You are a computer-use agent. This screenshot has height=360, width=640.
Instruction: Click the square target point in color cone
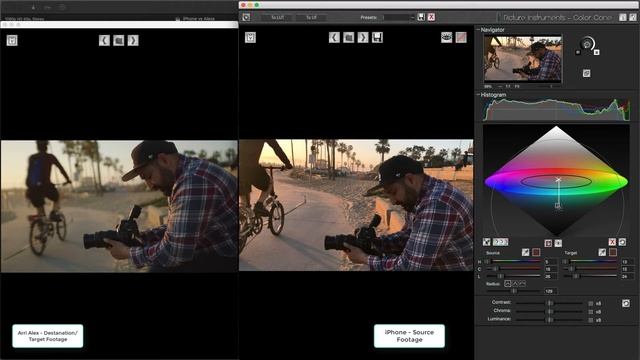[558, 206]
